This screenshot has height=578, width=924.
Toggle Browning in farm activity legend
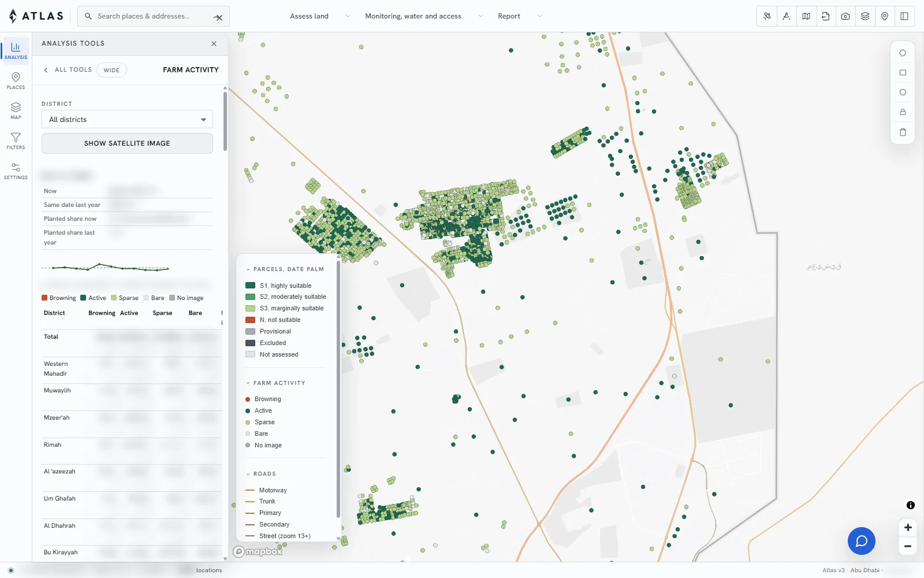point(263,399)
